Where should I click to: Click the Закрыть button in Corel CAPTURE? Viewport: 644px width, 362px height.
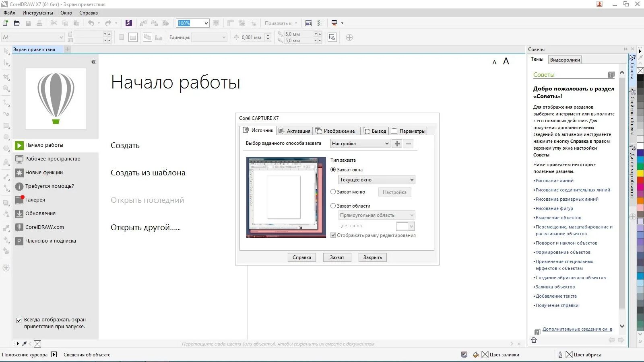(373, 257)
